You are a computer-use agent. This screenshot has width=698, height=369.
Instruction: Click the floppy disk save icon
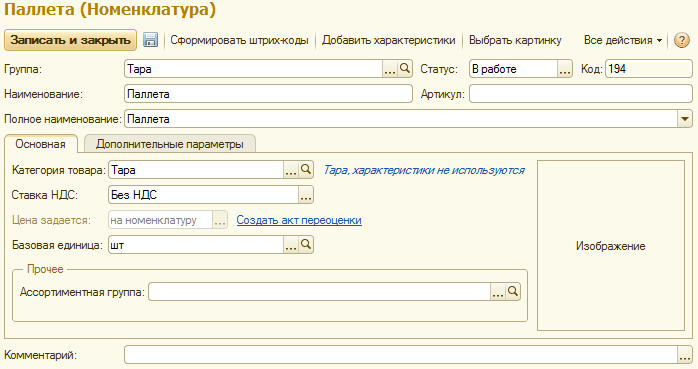click(150, 40)
